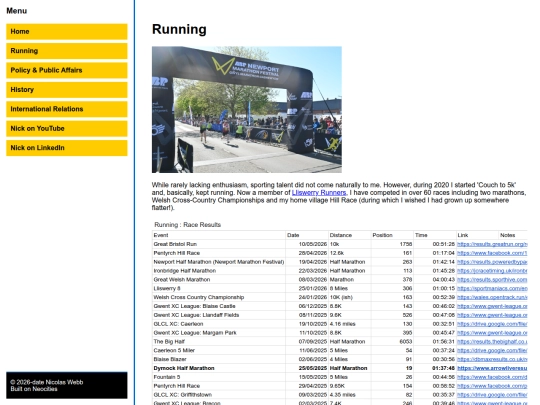540x405 pixels.
Task: Open Caerleon 5 Miler drive link
Action: (x=492, y=351)
